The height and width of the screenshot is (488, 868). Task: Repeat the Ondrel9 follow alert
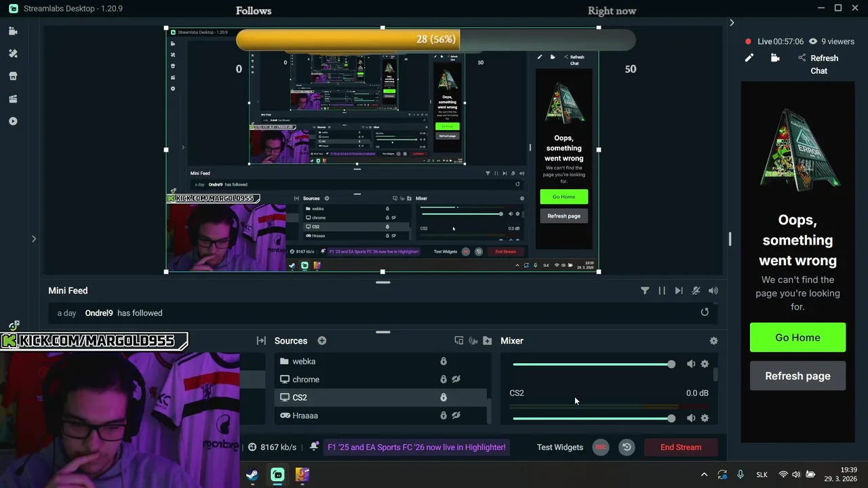click(705, 312)
